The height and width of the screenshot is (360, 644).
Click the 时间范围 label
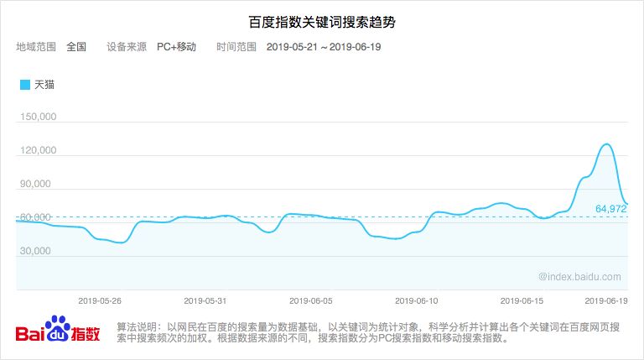coord(236,47)
